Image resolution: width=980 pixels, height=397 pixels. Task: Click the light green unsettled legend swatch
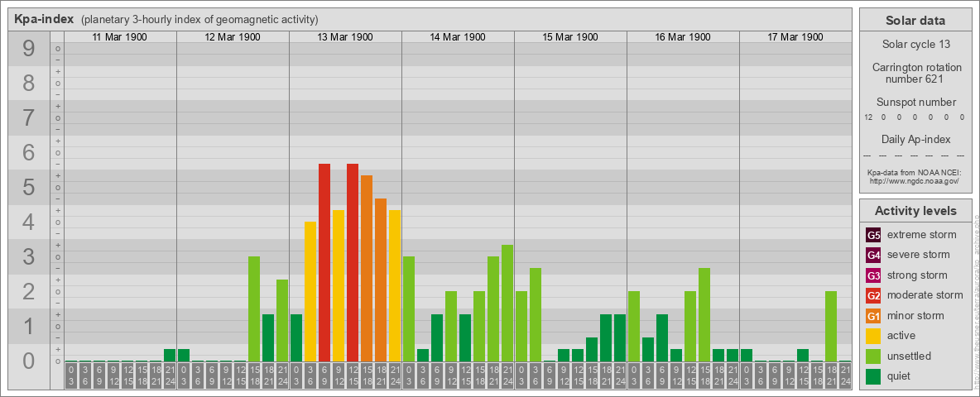click(873, 356)
